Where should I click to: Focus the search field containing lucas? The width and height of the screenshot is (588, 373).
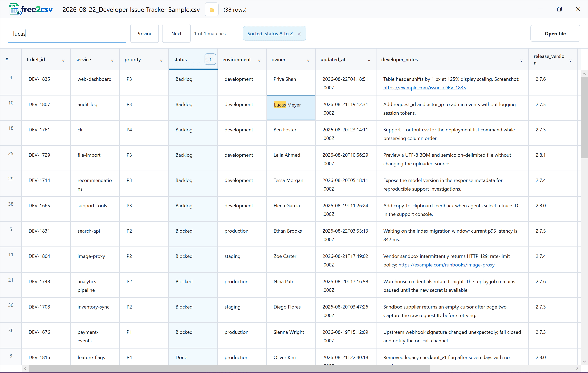pos(67,33)
